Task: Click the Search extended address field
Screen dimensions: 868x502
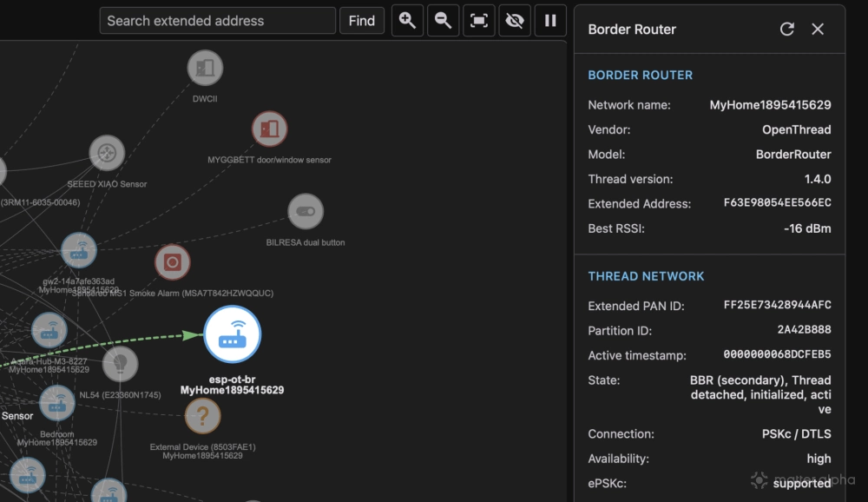Action: tap(216, 20)
